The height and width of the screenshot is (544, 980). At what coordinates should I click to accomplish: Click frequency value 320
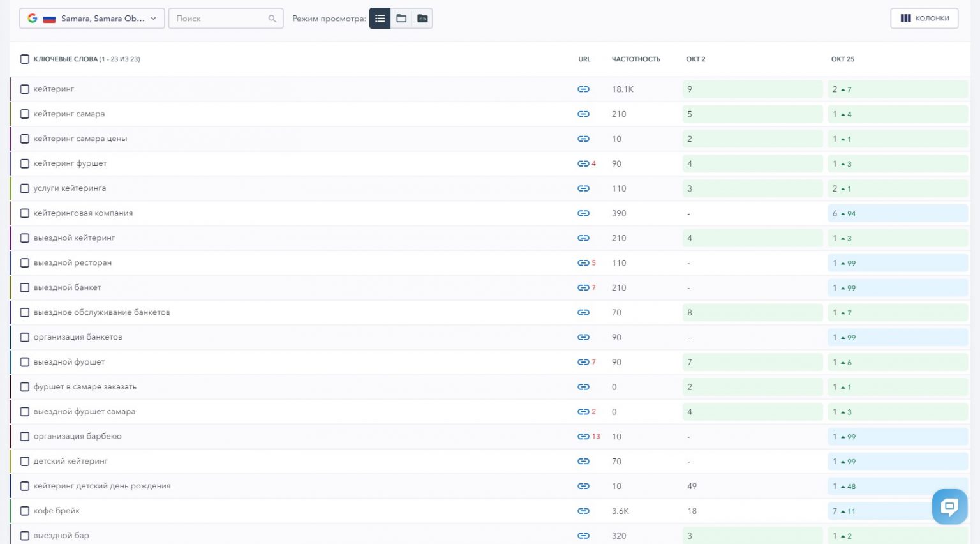coord(619,536)
